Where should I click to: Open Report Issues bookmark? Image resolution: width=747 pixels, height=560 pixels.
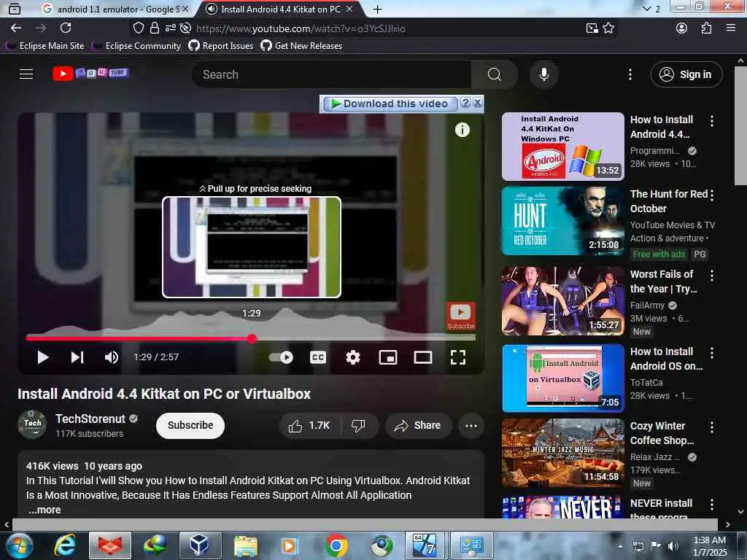coord(221,46)
